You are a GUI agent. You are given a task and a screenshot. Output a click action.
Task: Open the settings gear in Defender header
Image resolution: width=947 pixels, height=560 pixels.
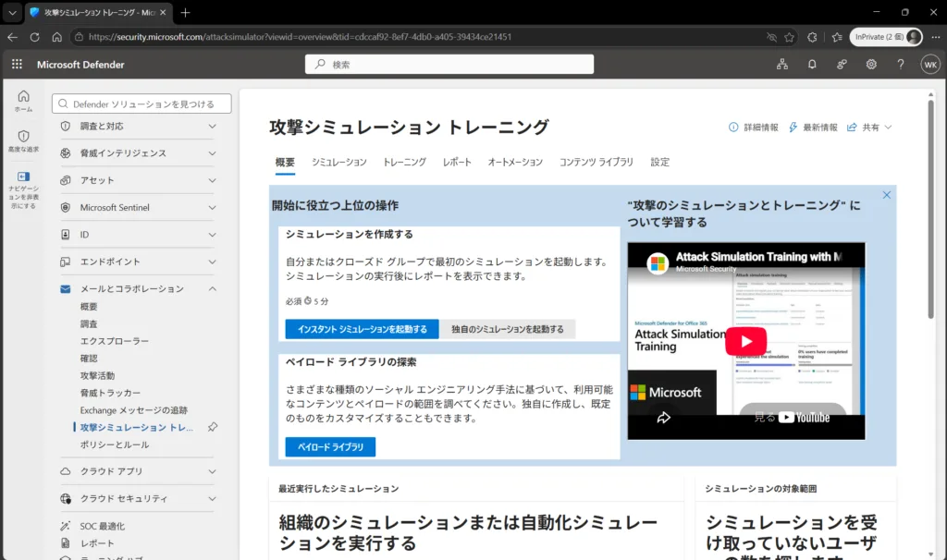tap(871, 64)
